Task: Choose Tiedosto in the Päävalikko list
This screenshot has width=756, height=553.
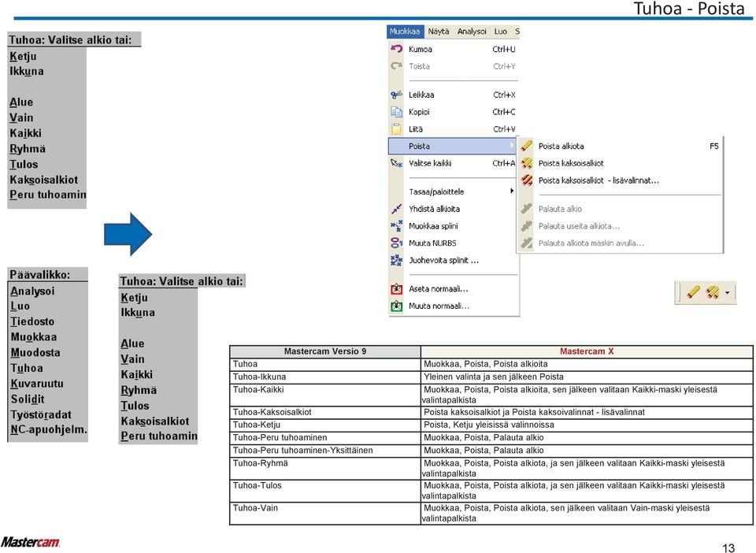Action: coord(32,321)
